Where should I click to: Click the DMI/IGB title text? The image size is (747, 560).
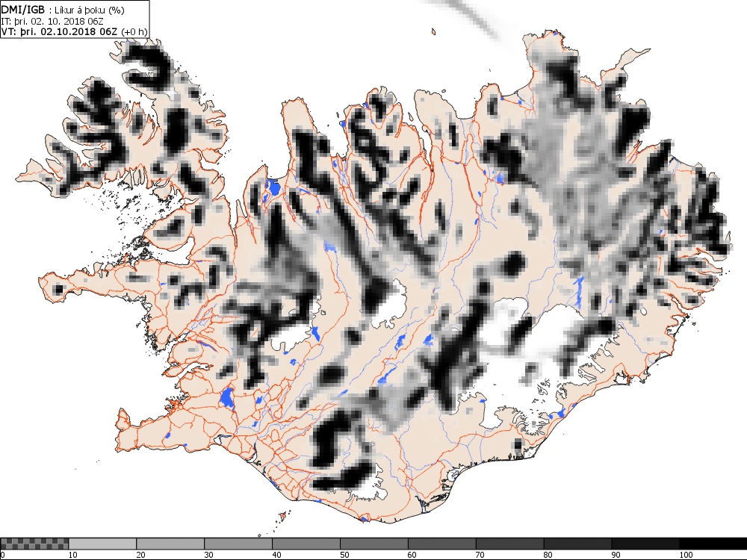click(x=23, y=10)
